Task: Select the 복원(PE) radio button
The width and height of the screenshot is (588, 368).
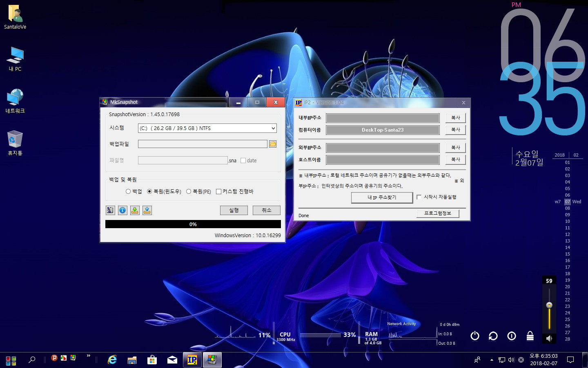Action: point(189,191)
